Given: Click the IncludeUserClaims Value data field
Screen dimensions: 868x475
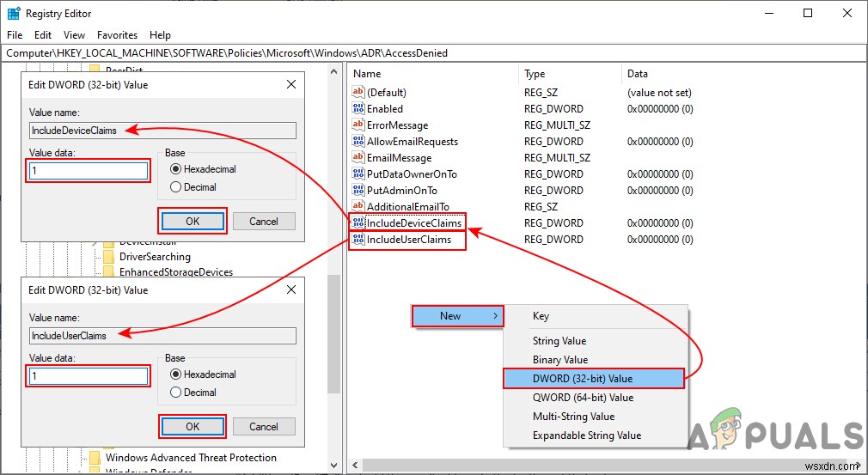Looking at the screenshot, I should pos(89,376).
